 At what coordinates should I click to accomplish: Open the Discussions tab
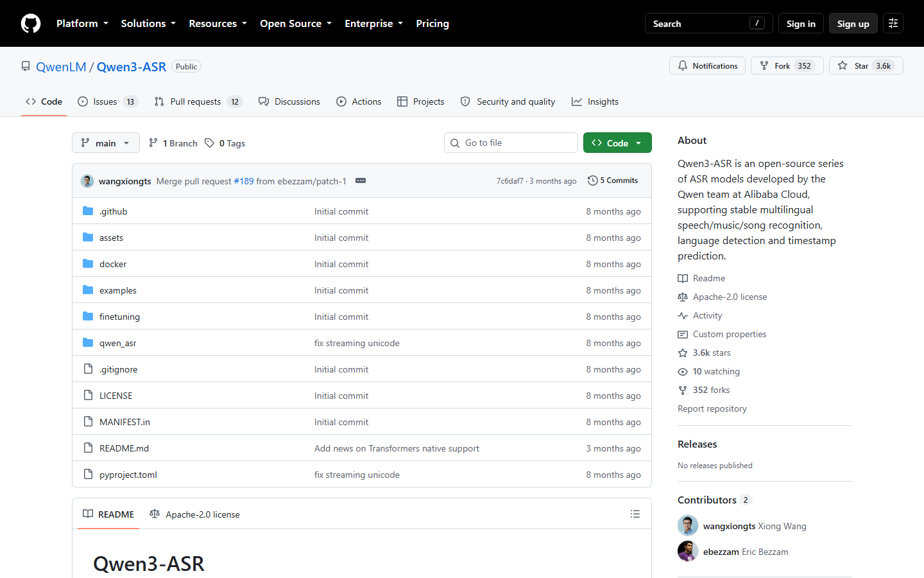289,101
